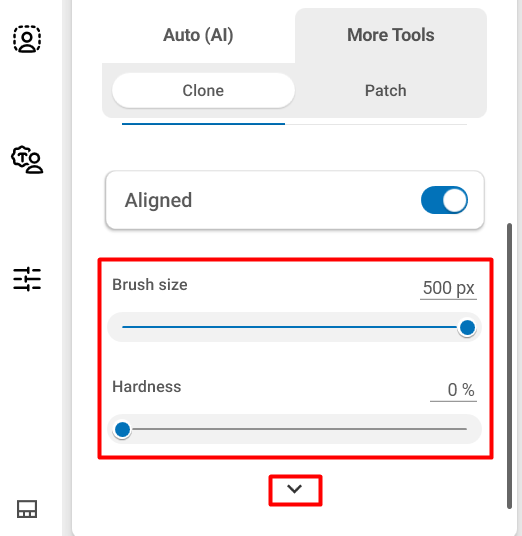Click the Hardness label
This screenshot has height=536, width=522.
point(147,387)
